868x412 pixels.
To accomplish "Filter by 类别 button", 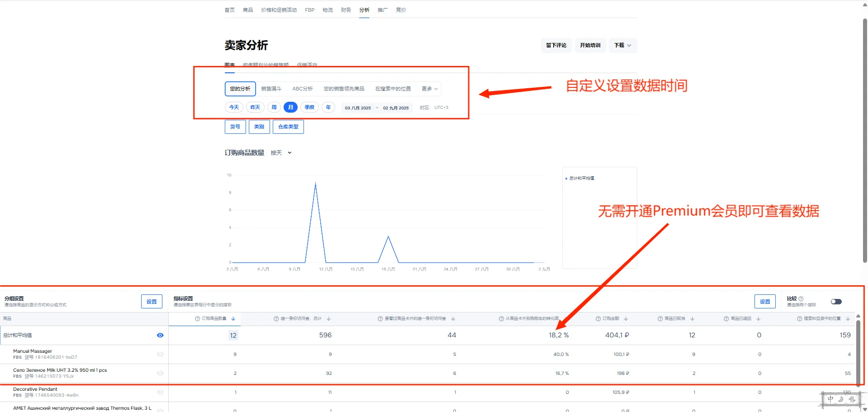I will pos(259,127).
